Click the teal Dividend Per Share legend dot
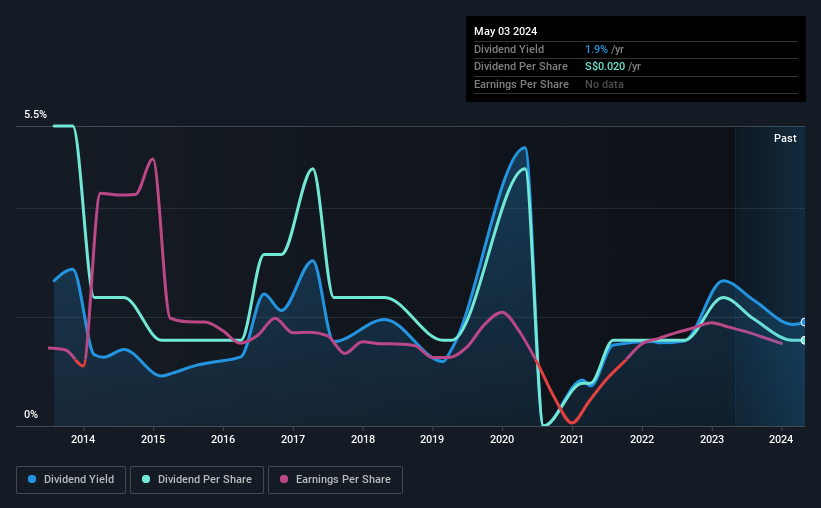This screenshot has width=821, height=508. pyautogui.click(x=146, y=479)
